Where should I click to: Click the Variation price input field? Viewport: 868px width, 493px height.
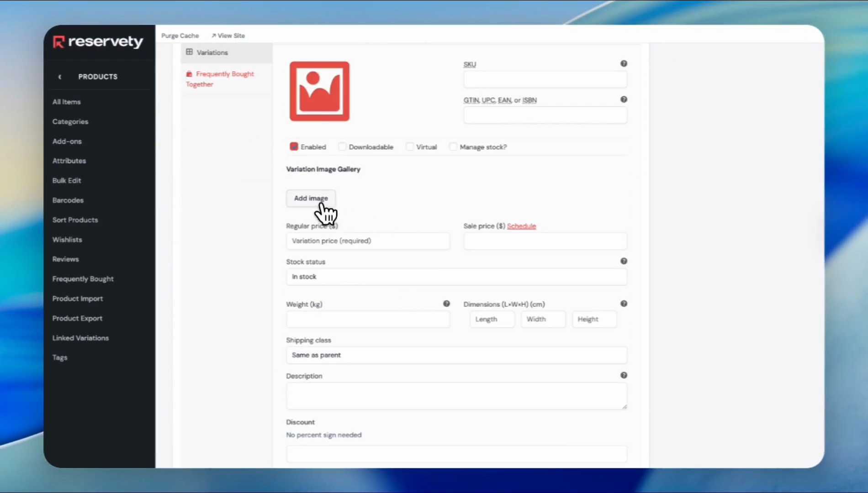[367, 241]
